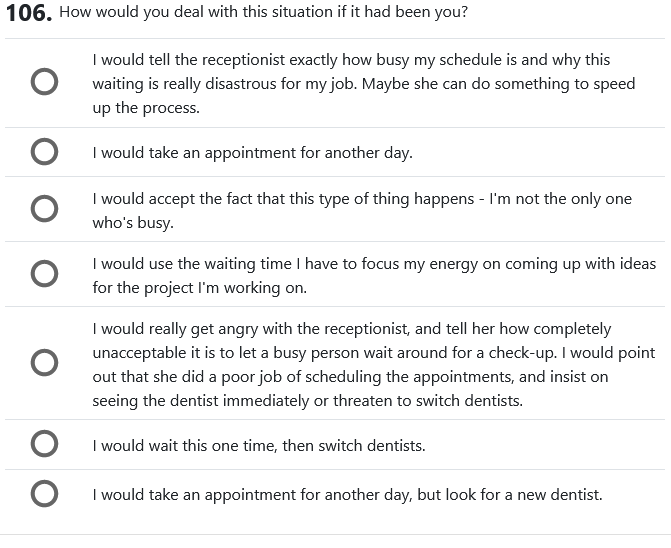Click the text 'I'm not the only one who's busy'
671x548 pixels.
pos(560,199)
